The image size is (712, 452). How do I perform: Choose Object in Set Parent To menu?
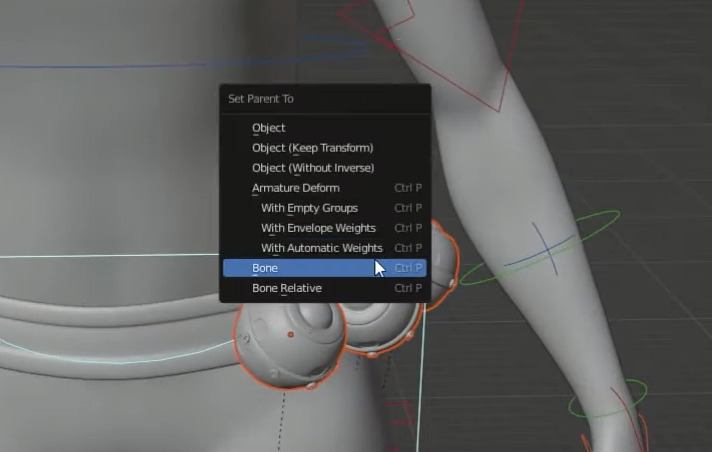point(269,128)
